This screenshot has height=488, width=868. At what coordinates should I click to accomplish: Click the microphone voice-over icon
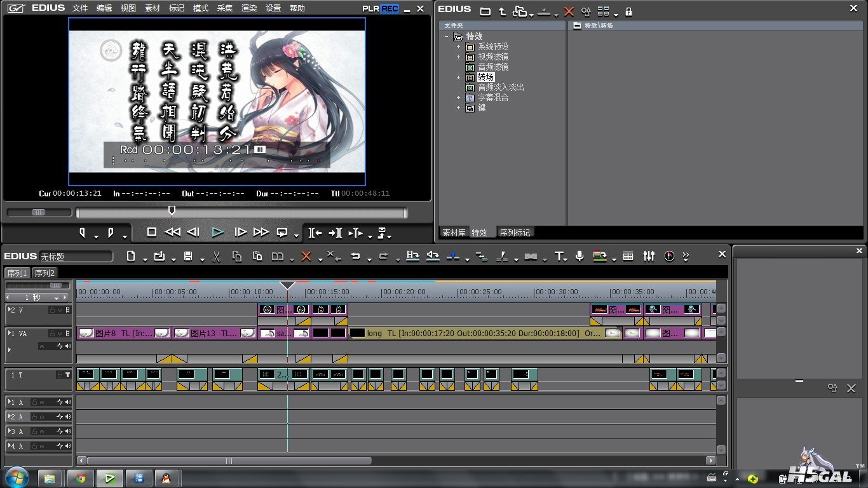580,256
